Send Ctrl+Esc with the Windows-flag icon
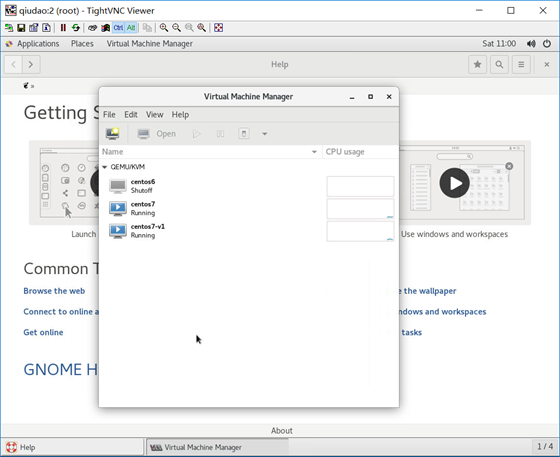Viewport: 560px width, 457px height. 105,28
